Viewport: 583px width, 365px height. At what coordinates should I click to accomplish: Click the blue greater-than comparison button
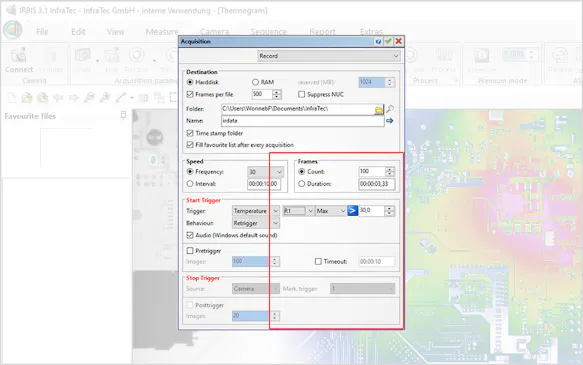352,211
